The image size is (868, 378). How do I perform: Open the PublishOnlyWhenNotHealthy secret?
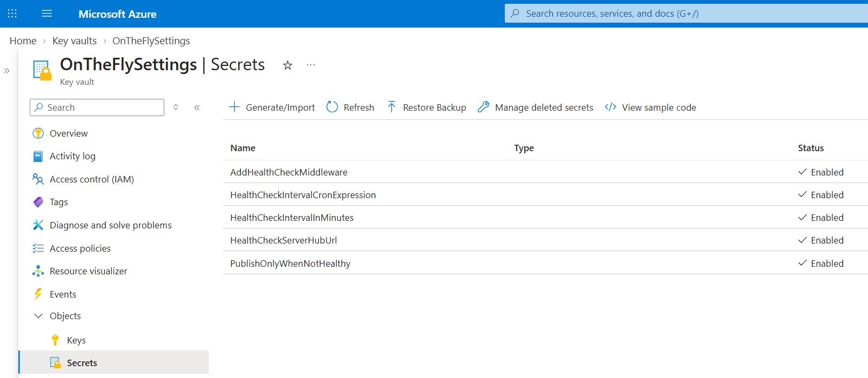point(290,264)
